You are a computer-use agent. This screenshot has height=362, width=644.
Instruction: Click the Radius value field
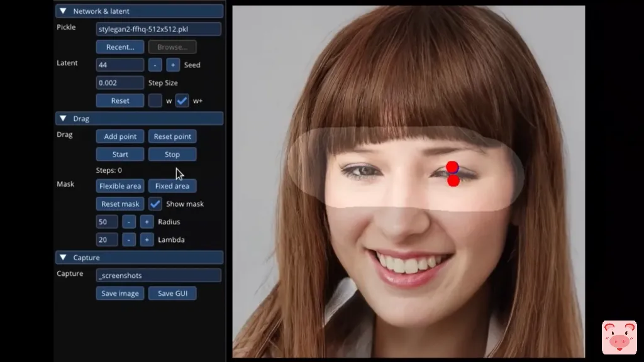coord(107,222)
